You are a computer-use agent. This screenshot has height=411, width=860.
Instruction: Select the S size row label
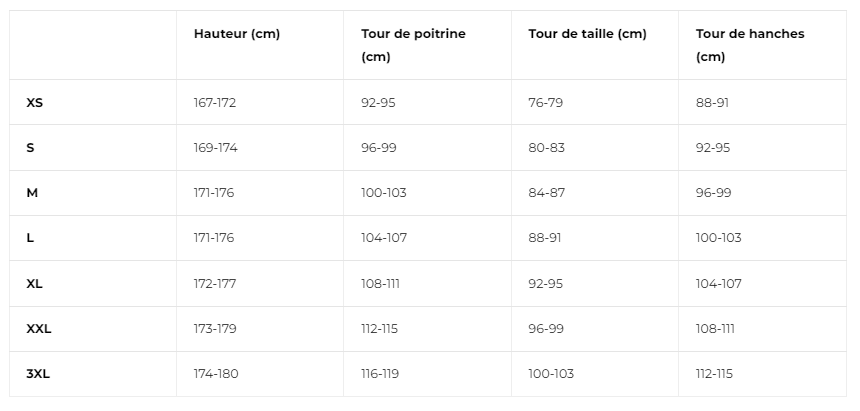pos(30,148)
